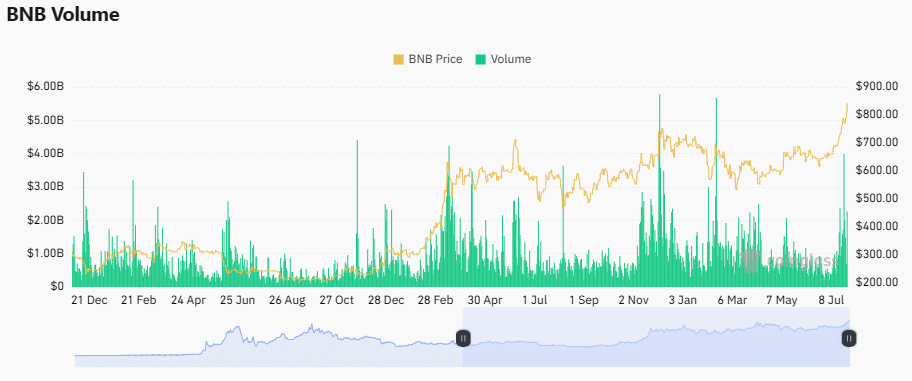Viewport: 912px width, 381px height.
Task: Click the 6 Mar date label
Action: pyautogui.click(x=732, y=300)
